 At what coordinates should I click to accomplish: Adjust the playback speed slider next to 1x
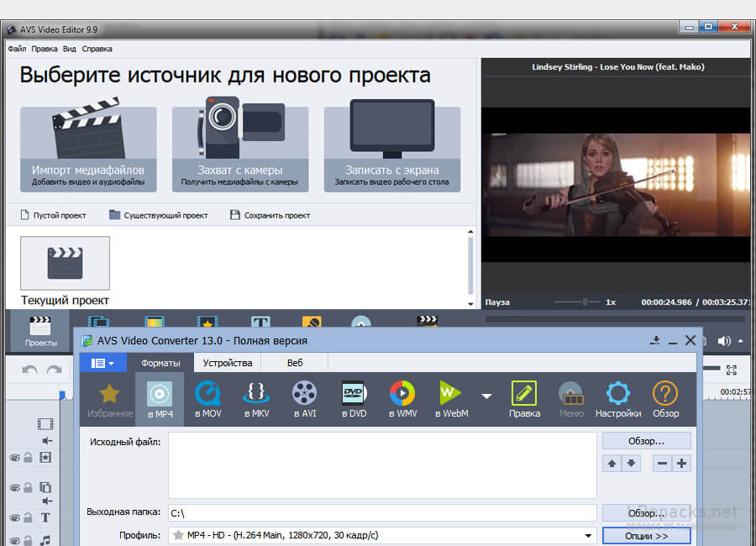click(578, 302)
